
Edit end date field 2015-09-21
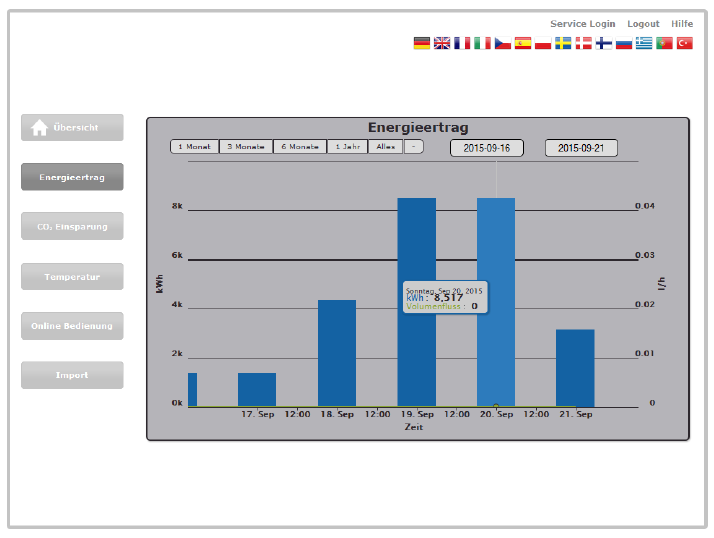point(581,148)
